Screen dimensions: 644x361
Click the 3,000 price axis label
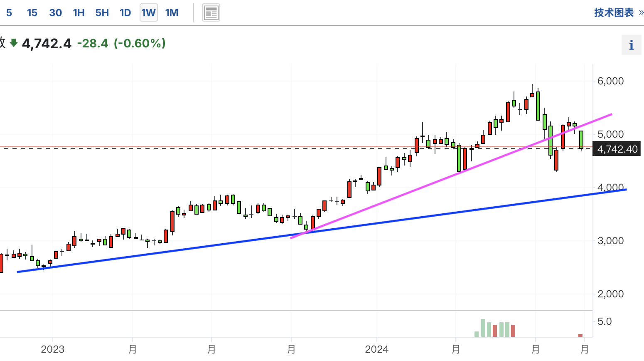coord(610,241)
